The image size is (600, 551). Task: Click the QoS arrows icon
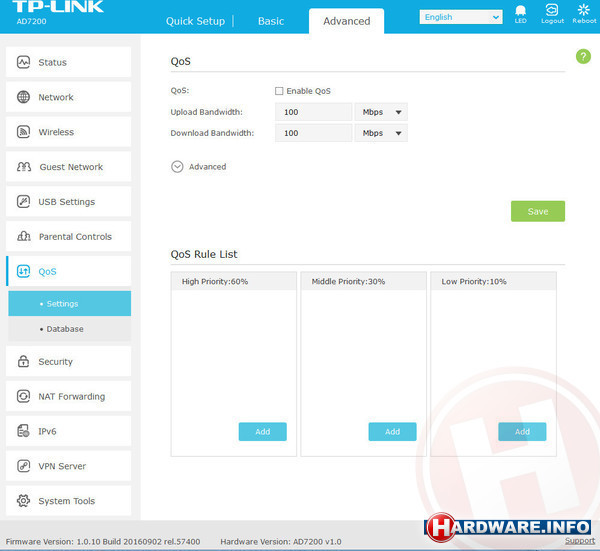23,271
